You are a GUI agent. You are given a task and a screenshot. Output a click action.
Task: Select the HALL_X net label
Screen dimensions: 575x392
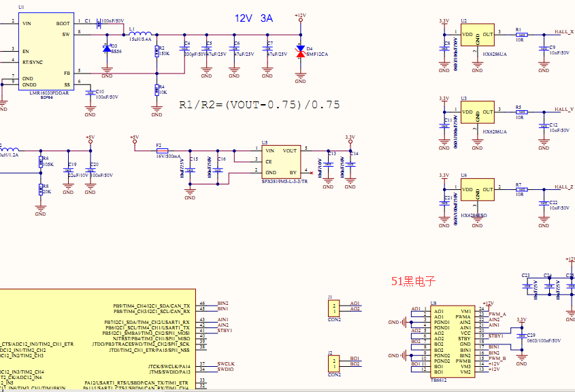click(563, 32)
